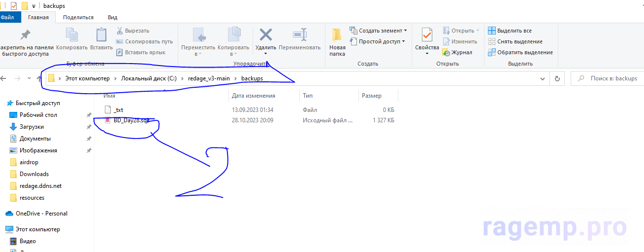Go up one level with up arrow
This screenshot has height=252, width=644.
click(39, 78)
